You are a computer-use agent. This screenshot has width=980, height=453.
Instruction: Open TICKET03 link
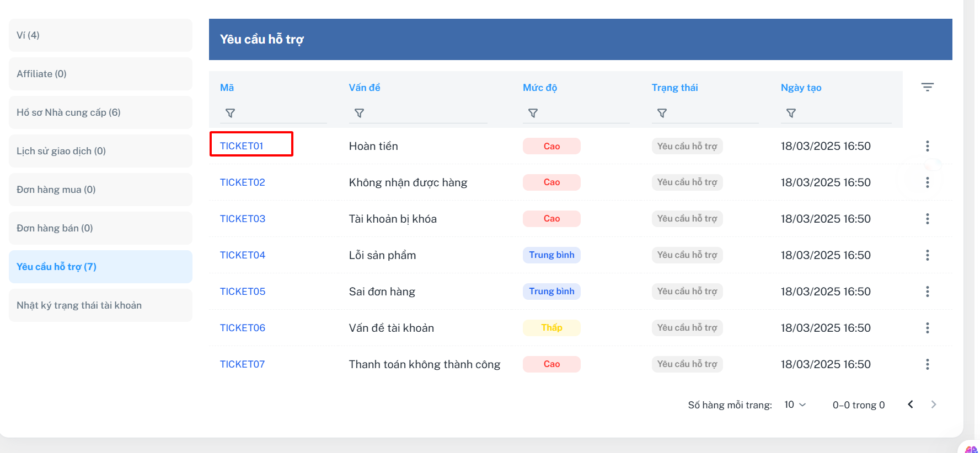coord(243,219)
